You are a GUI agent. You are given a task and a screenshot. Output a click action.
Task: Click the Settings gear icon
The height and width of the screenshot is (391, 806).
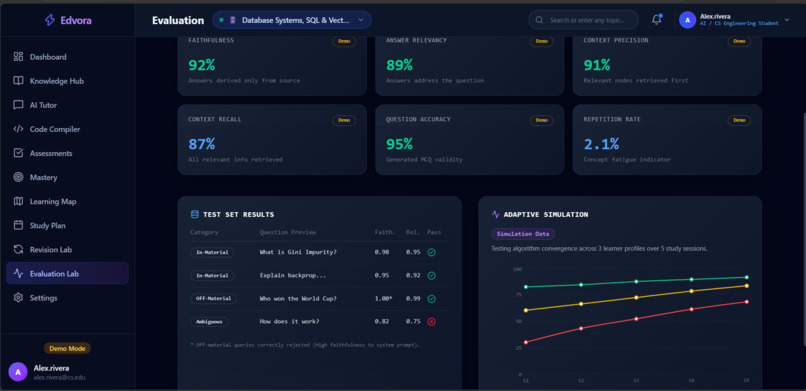point(19,297)
